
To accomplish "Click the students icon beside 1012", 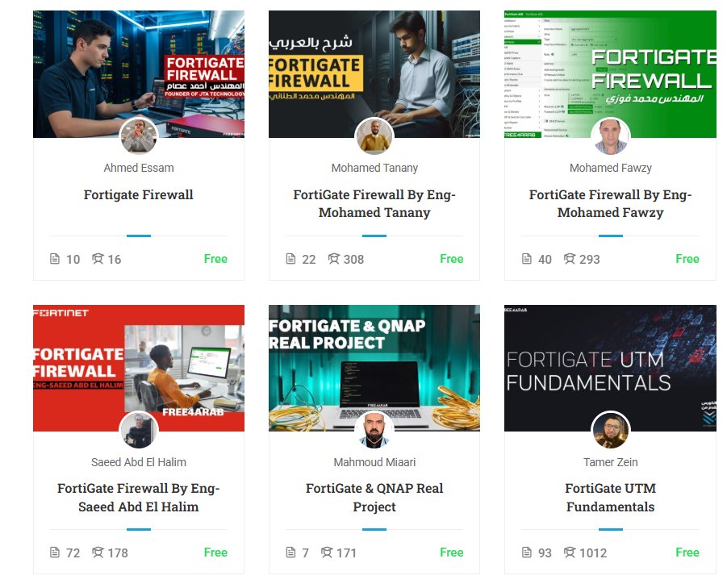I will pyautogui.click(x=570, y=553).
